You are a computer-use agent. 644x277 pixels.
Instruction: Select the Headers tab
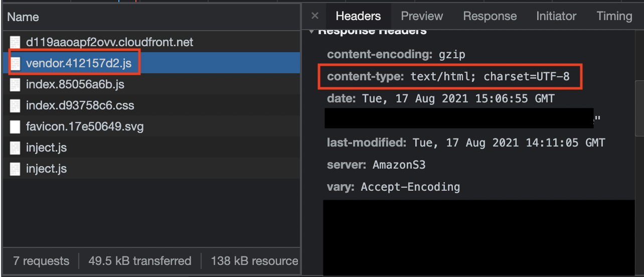point(358,16)
